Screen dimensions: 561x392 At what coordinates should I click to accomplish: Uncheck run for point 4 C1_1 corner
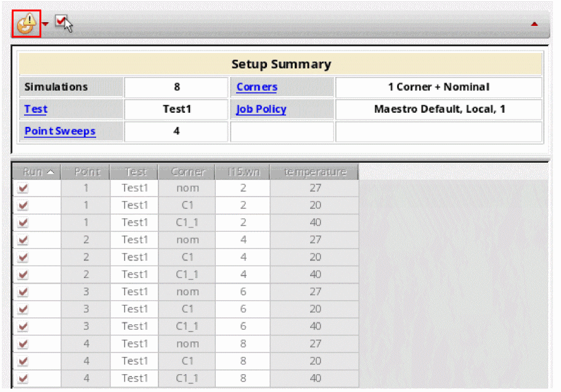click(23, 378)
